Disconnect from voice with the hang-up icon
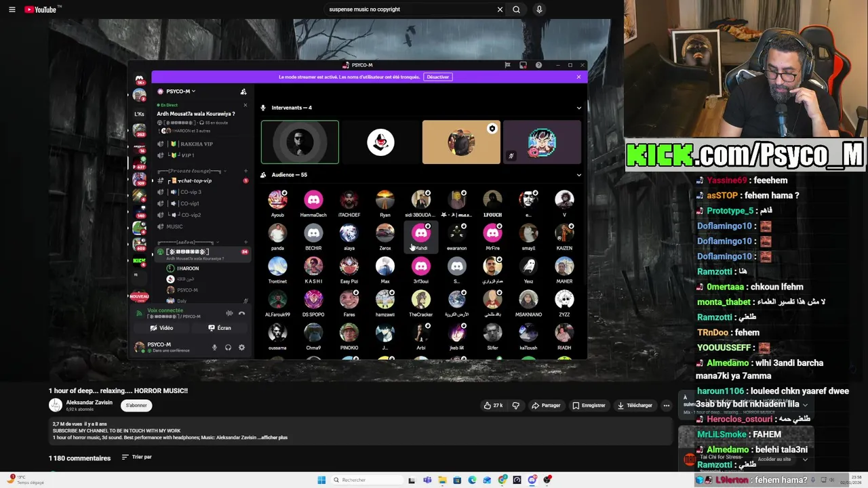The width and height of the screenshot is (868, 488). pos(241,313)
